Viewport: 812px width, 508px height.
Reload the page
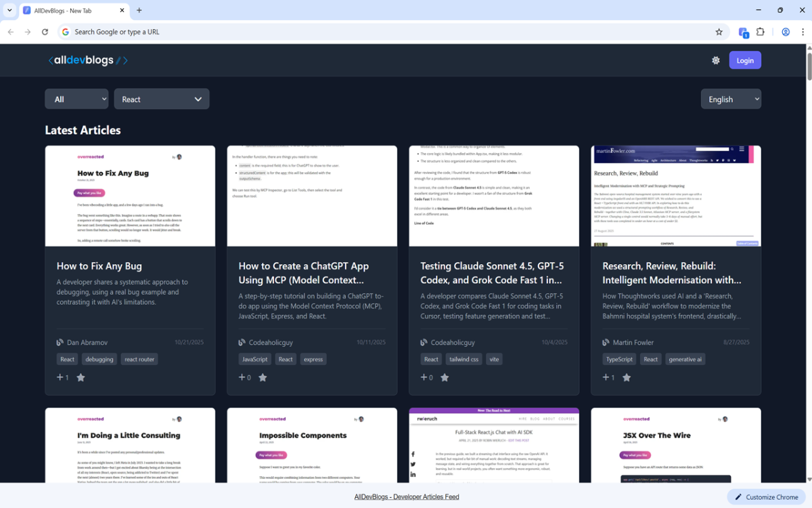click(45, 32)
